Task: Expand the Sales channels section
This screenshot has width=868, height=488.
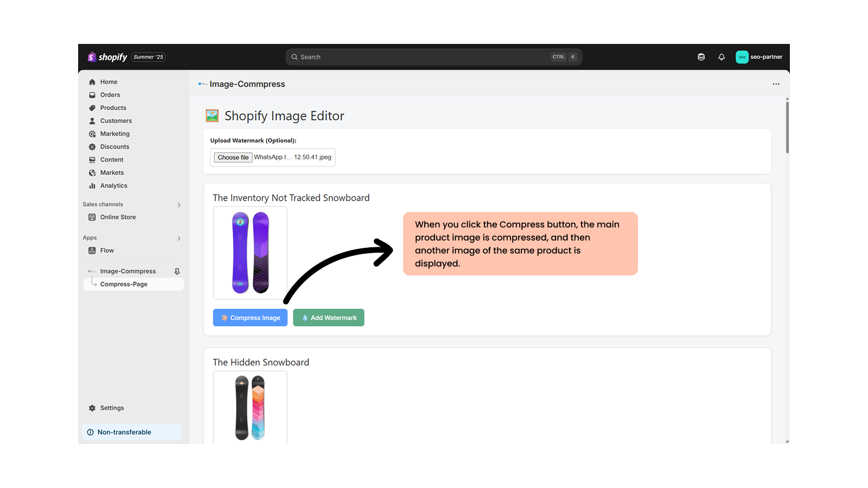Action: click(x=178, y=204)
